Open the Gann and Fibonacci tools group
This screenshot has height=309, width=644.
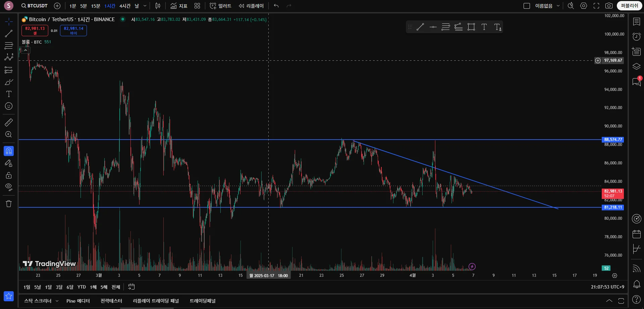pyautogui.click(x=9, y=46)
